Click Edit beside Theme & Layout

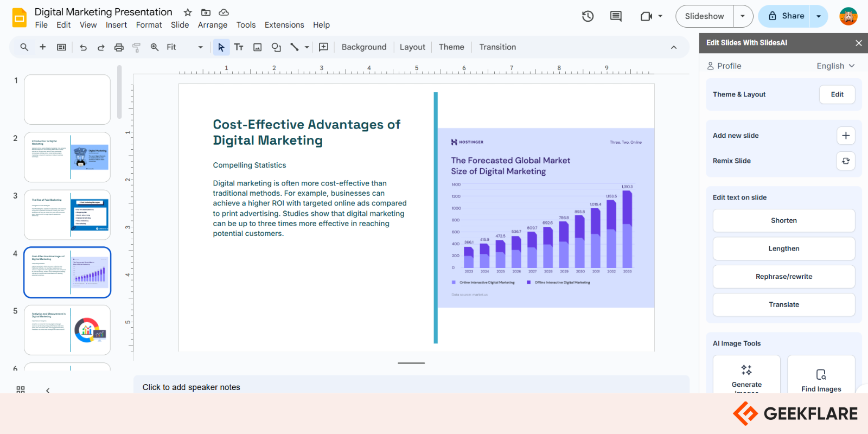[837, 94]
